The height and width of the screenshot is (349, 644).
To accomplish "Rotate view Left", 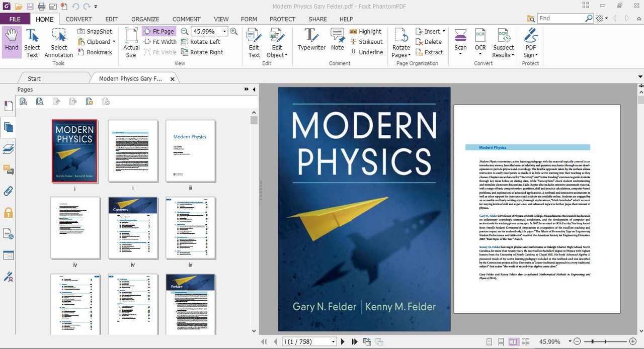I will coord(201,42).
